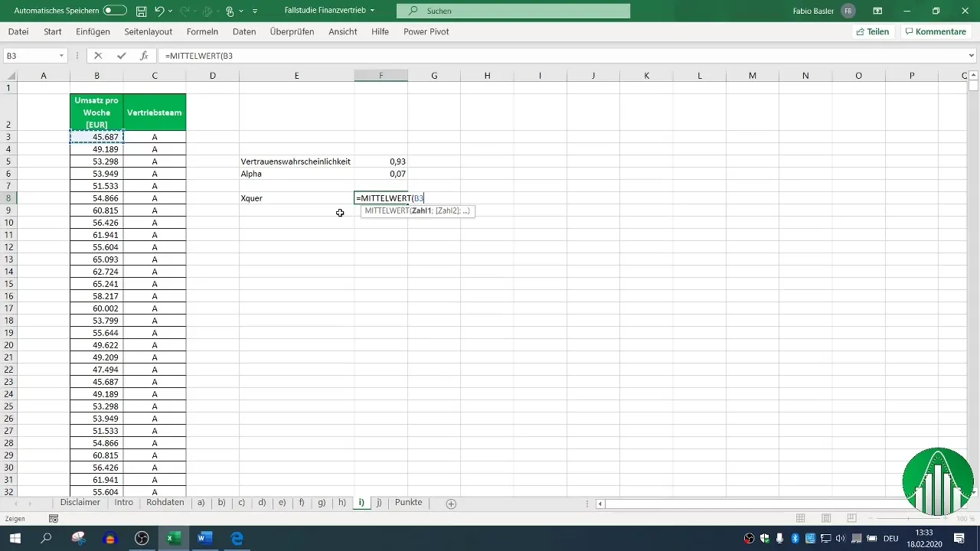Viewport: 980px width, 551px height.
Task: Switch to sheet tab j)
Action: tap(379, 503)
